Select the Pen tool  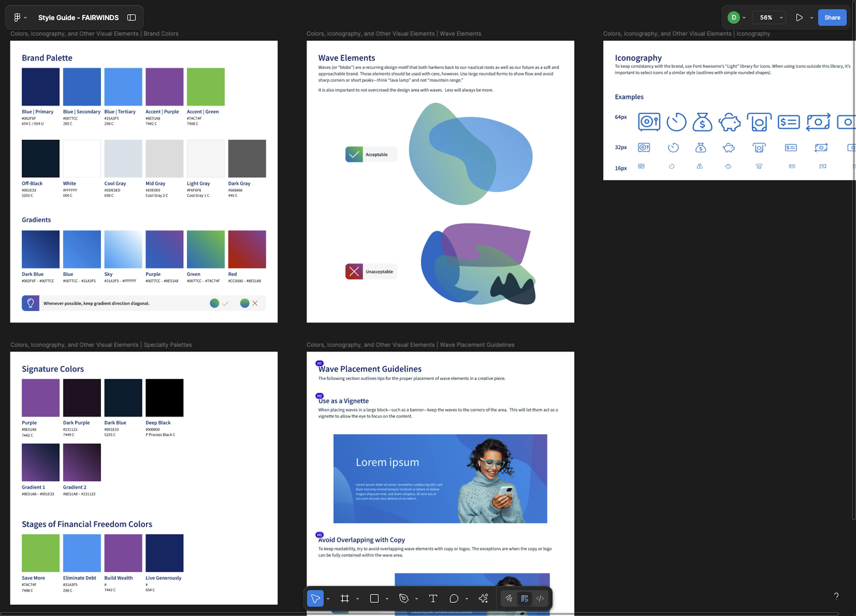pos(403,598)
